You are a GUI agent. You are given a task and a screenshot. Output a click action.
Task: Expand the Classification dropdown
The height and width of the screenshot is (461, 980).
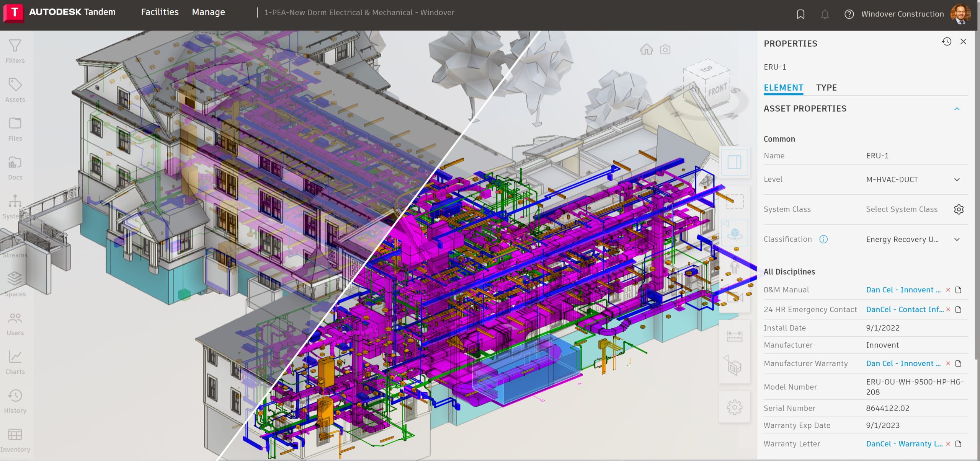[957, 239]
